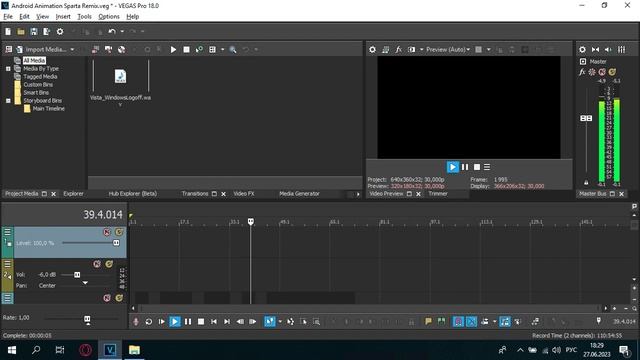This screenshot has width=640, height=360.
Task: Collapse the Storyboard Bins node
Action: [x=8, y=100]
